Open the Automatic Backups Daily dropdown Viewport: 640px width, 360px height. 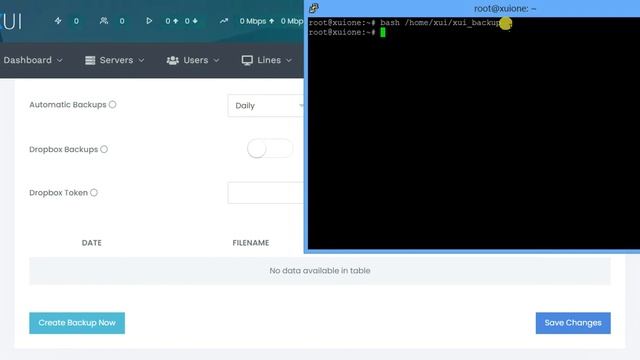click(x=266, y=106)
